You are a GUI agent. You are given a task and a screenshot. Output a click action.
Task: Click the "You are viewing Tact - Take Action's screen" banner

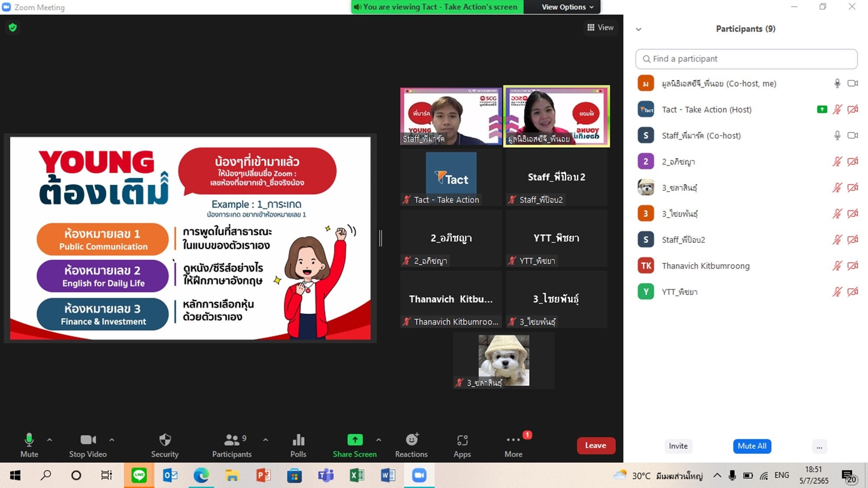437,7
